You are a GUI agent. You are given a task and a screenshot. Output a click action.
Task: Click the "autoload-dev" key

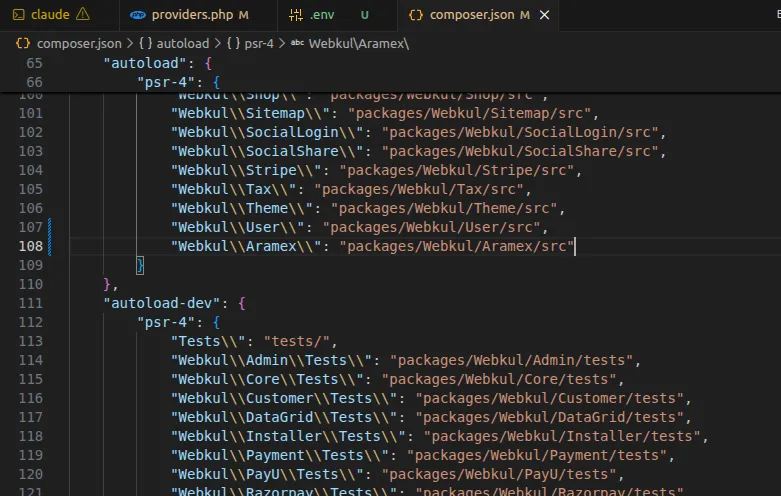click(x=162, y=303)
